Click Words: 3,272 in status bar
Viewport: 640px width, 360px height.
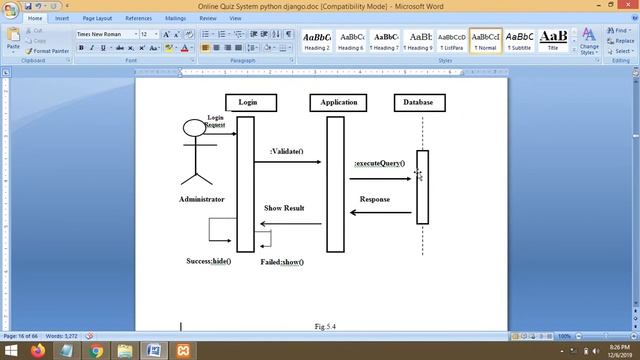click(61, 336)
